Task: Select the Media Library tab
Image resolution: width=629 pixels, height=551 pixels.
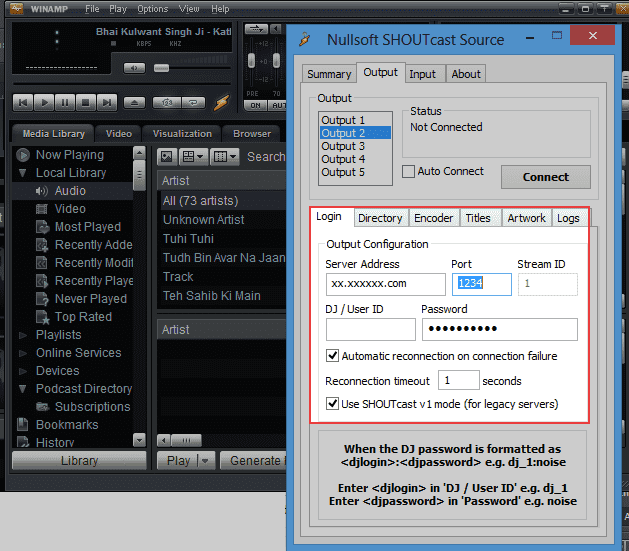Action: (53, 134)
